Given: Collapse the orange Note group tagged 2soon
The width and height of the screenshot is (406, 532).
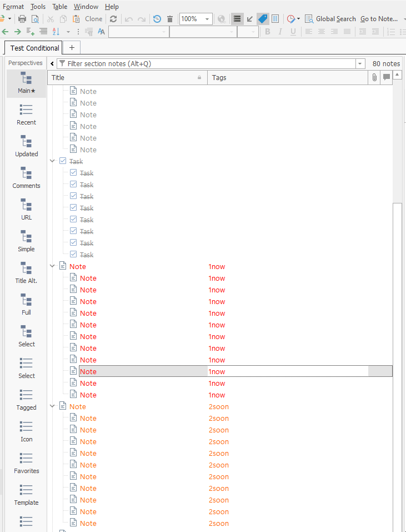Looking at the screenshot, I should (52, 406).
